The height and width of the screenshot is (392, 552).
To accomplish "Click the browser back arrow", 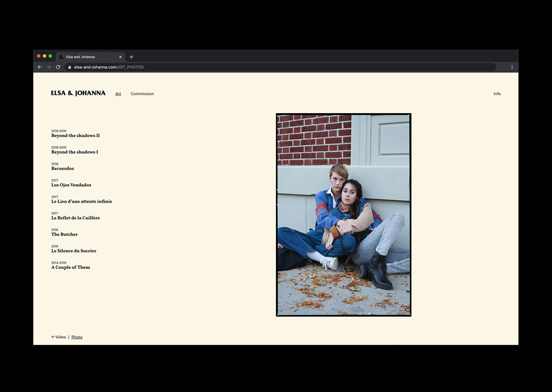I will (x=39, y=67).
